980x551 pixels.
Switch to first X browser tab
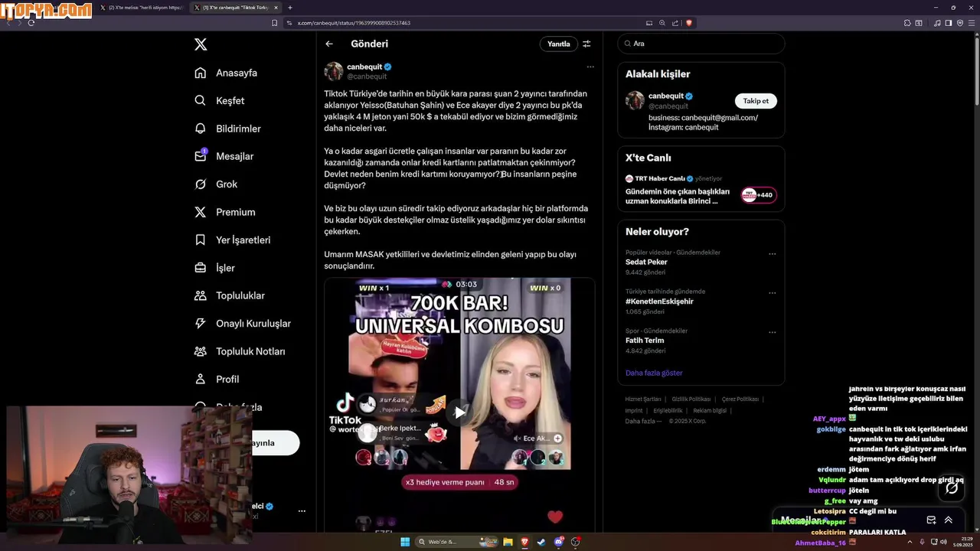142,8
